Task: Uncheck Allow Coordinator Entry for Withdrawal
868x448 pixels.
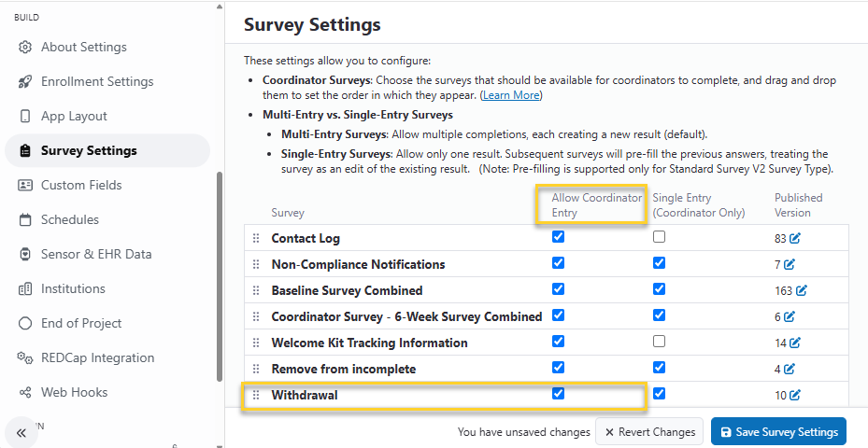Action: [558, 393]
